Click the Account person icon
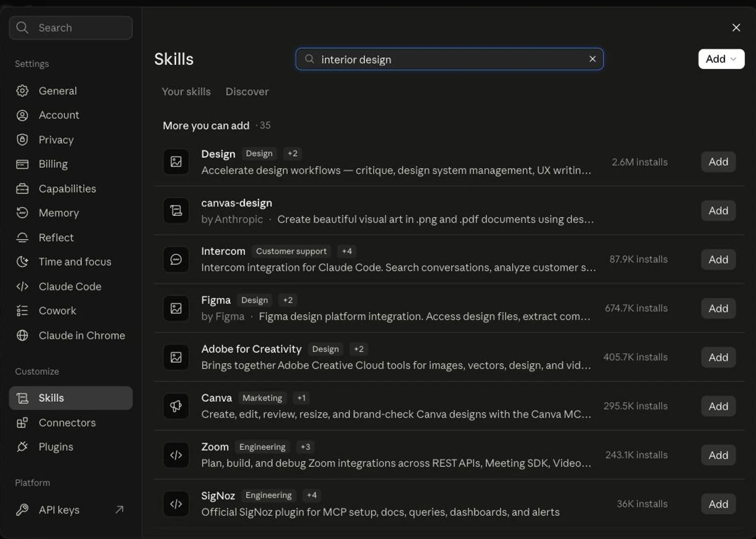This screenshot has height=539, width=756. (x=22, y=115)
